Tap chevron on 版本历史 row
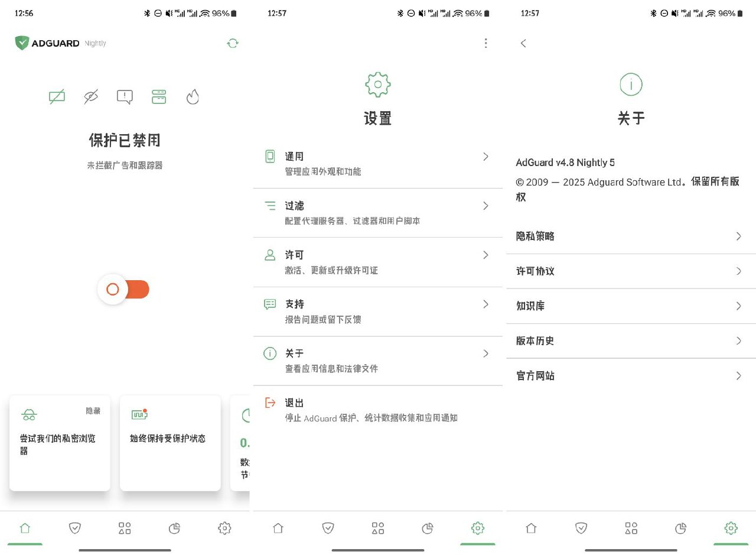This screenshot has width=756, height=555. tap(738, 341)
